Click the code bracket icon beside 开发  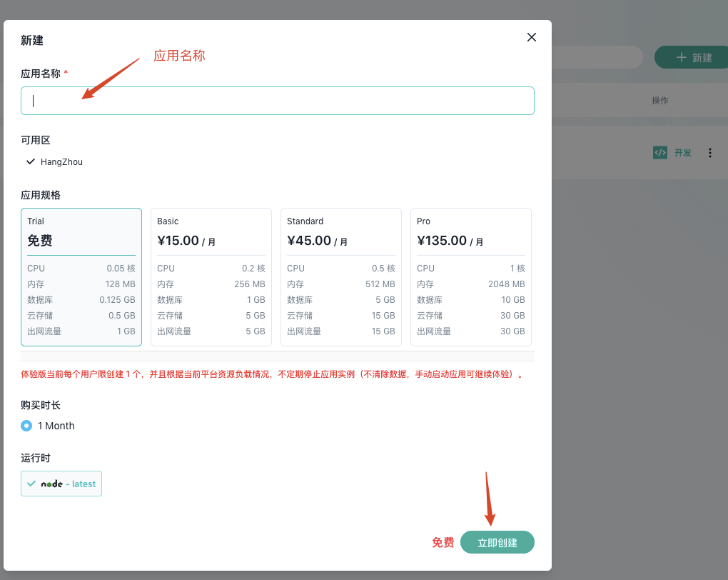(660, 152)
